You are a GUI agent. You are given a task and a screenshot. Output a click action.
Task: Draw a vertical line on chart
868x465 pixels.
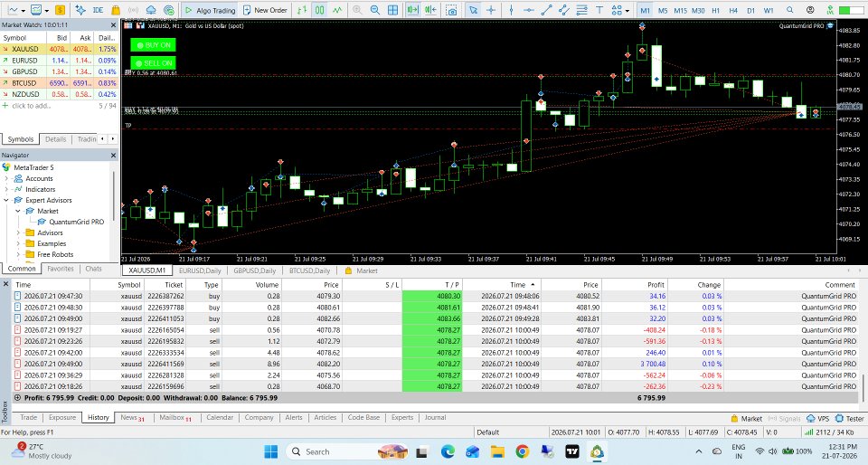[511, 10]
